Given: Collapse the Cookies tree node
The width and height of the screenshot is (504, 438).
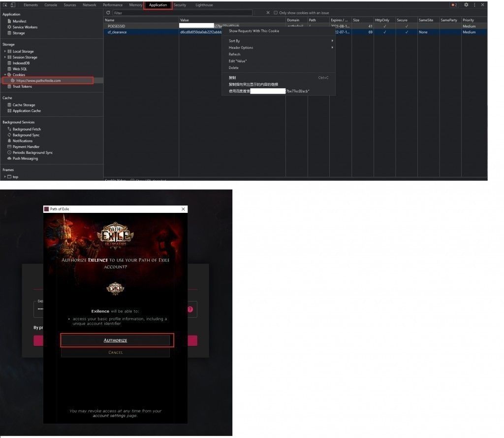Looking at the screenshot, I should click(x=5, y=75).
